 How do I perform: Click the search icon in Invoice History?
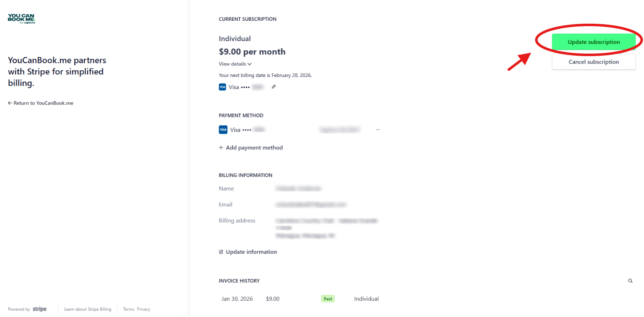630,281
